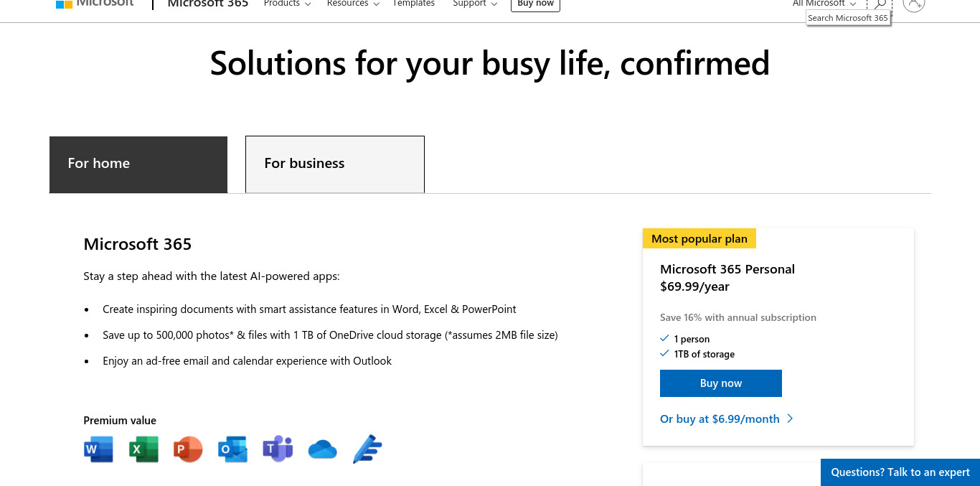Open the account sign-in avatar icon
The width and height of the screenshot is (980, 486).
914,4
